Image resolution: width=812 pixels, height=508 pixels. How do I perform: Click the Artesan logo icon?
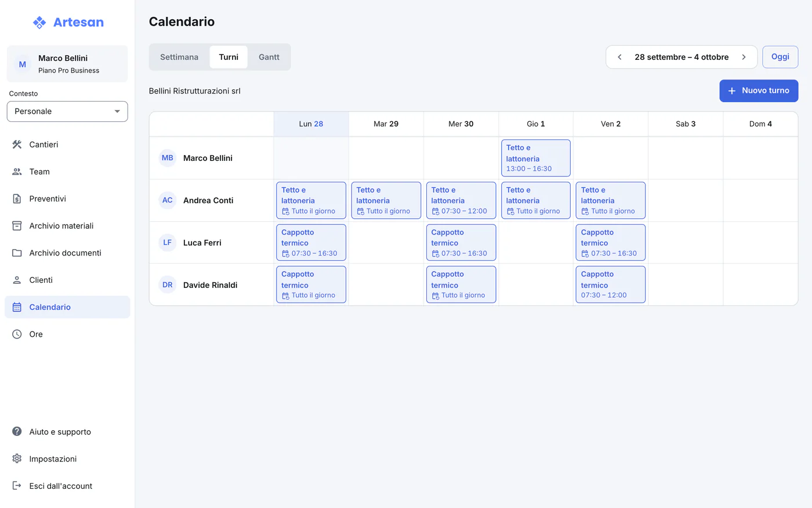[x=39, y=23]
